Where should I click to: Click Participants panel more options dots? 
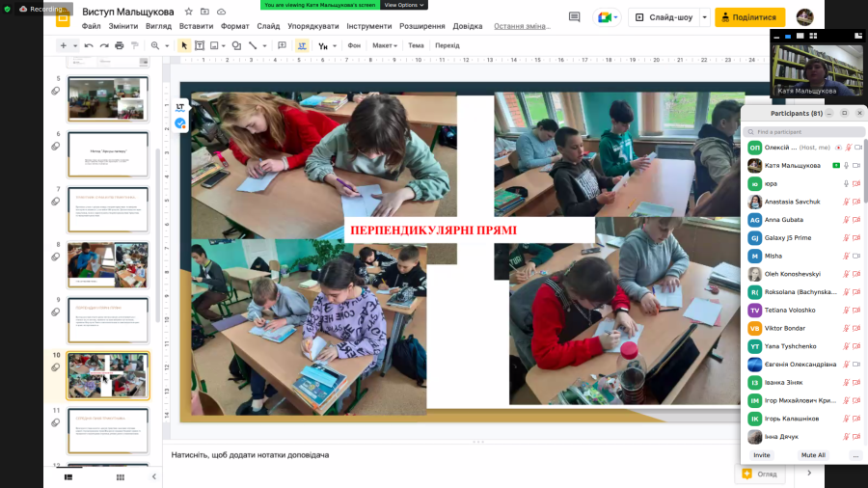(855, 455)
